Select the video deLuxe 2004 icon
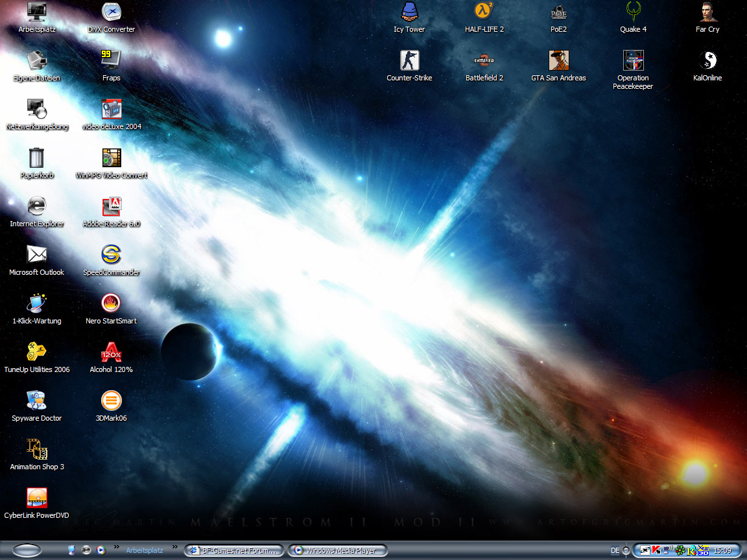 111,114
